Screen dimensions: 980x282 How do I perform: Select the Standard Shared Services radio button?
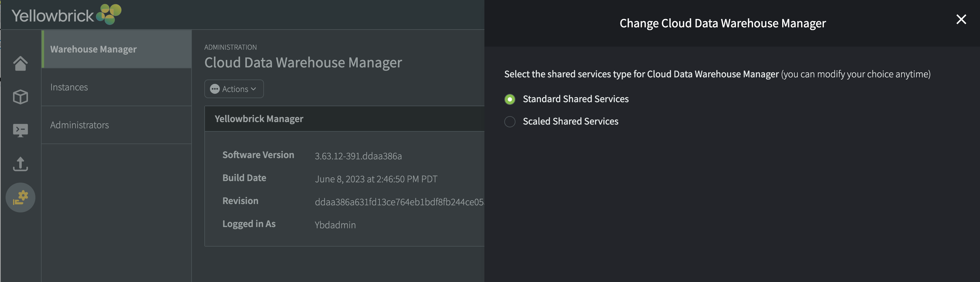point(510,99)
